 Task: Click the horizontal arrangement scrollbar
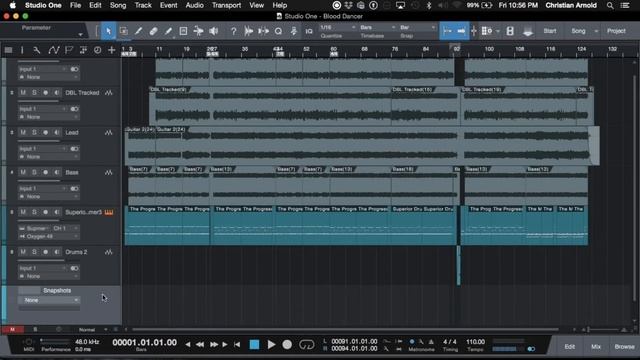(345, 329)
